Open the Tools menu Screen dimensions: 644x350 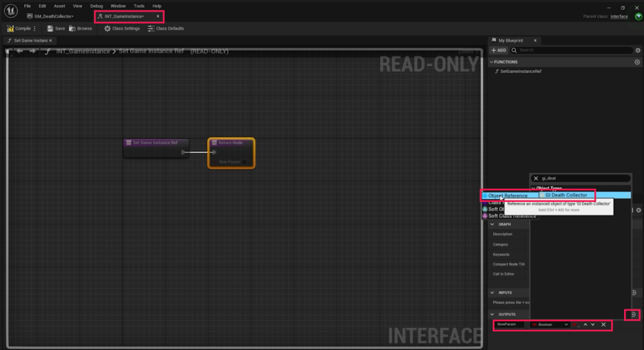[x=139, y=6]
